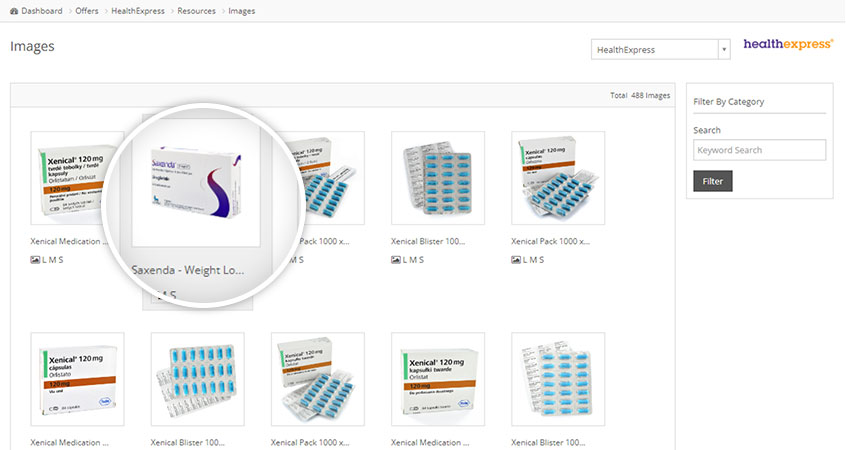The width and height of the screenshot is (846, 450).
Task: Open the white-and-blue blister packs thumbnail
Action: tap(197, 379)
